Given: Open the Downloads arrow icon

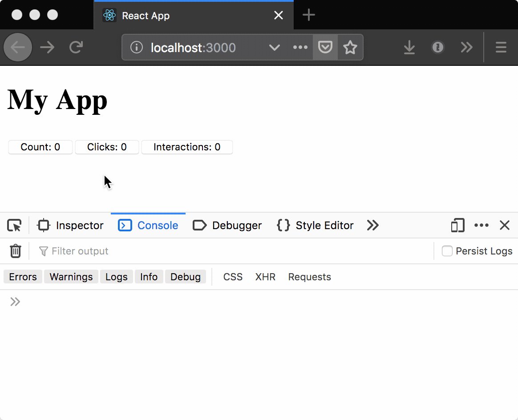Looking at the screenshot, I should click(409, 47).
